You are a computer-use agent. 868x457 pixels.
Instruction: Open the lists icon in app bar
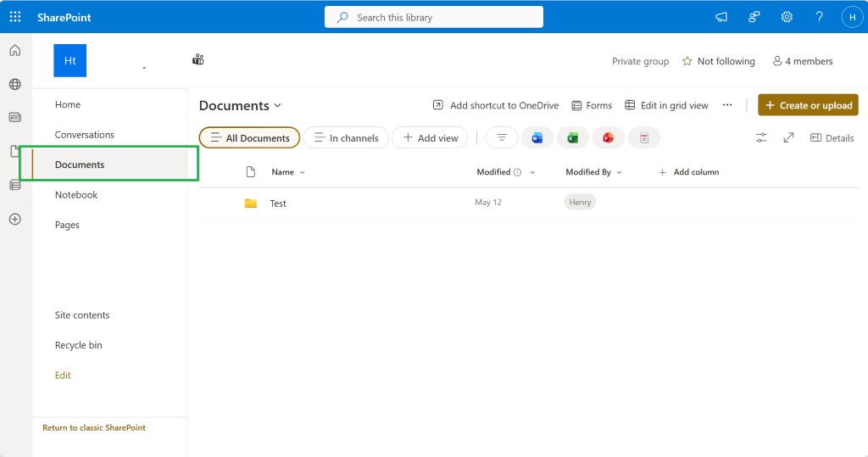click(15, 185)
